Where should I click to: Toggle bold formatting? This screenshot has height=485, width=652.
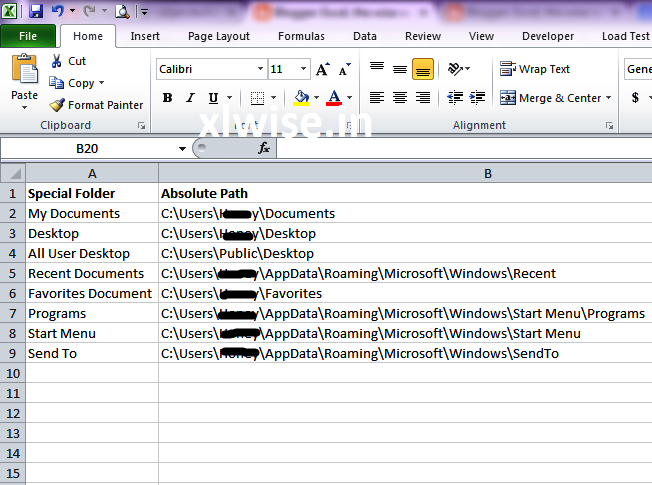pyautogui.click(x=168, y=98)
